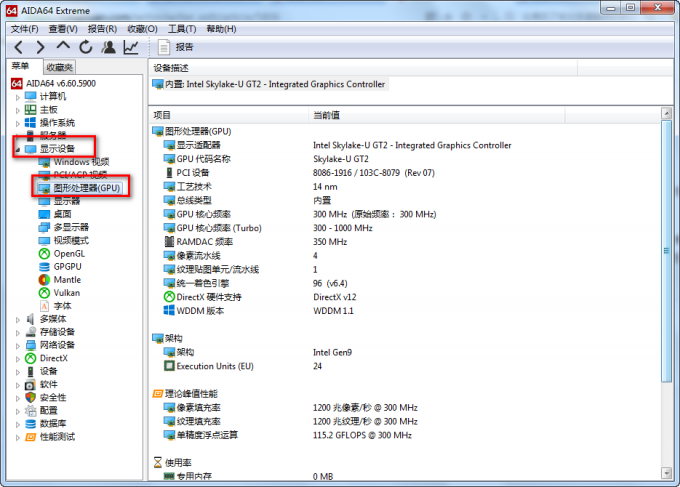Screen dimensions: 680x487
Task: Refresh the page with the Refresh icon
Action: click(86, 47)
